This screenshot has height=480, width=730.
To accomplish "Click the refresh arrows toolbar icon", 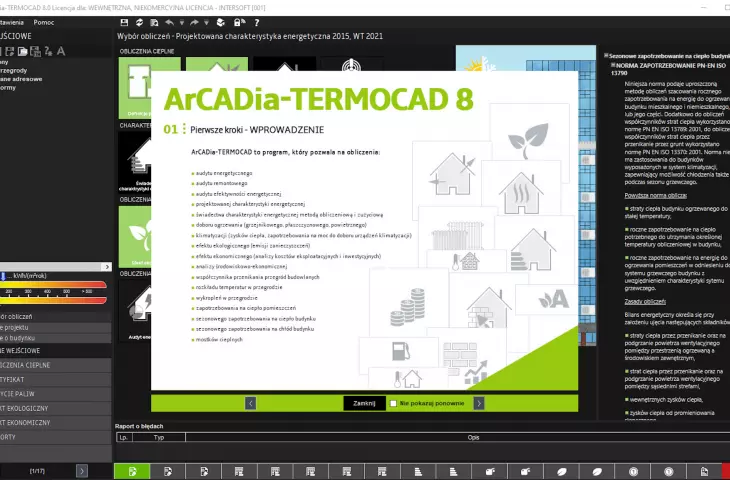I will point(139,22).
